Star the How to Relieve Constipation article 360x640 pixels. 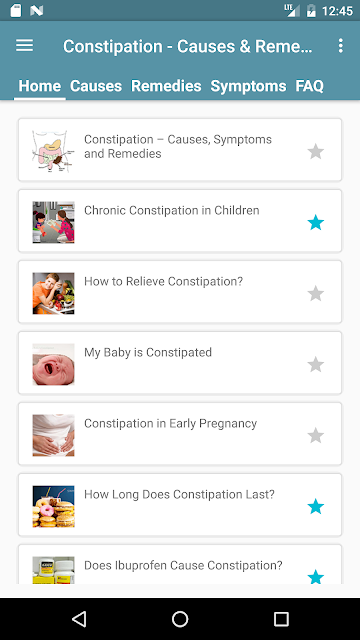pos(316,293)
